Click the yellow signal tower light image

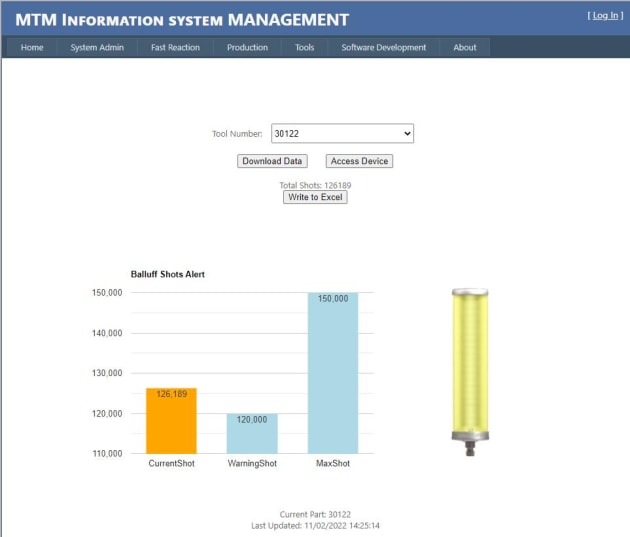pyautogui.click(x=470, y=372)
